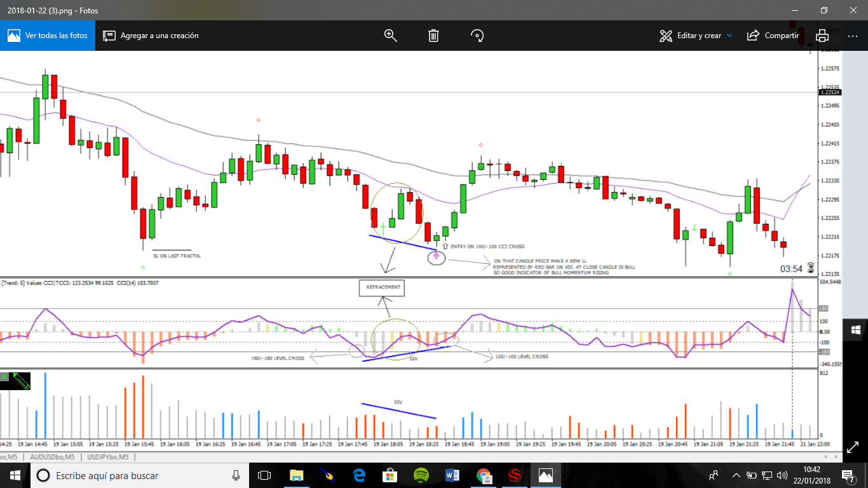
Task: Open Word from the taskbar
Action: pyautogui.click(x=452, y=475)
